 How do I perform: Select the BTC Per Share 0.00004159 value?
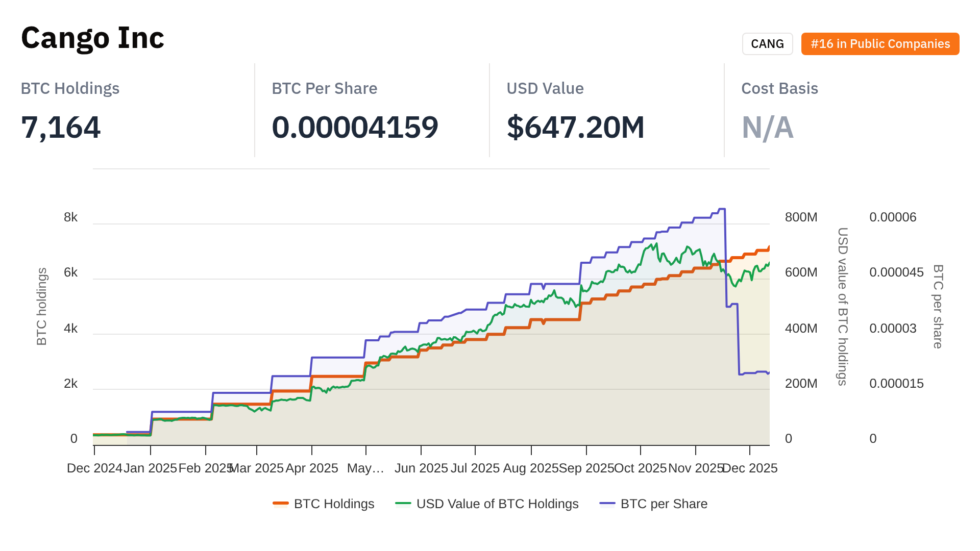(355, 128)
